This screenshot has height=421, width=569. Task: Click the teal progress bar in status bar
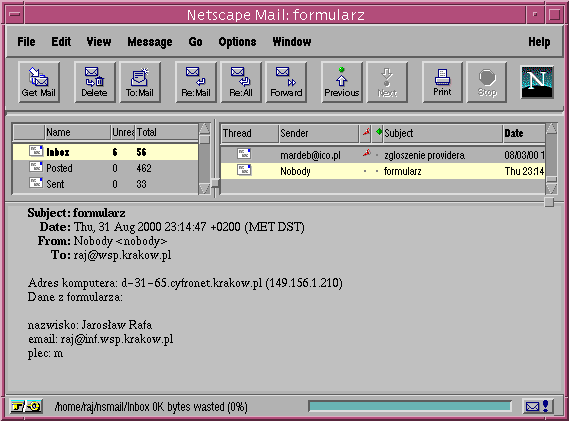[x=410, y=406]
